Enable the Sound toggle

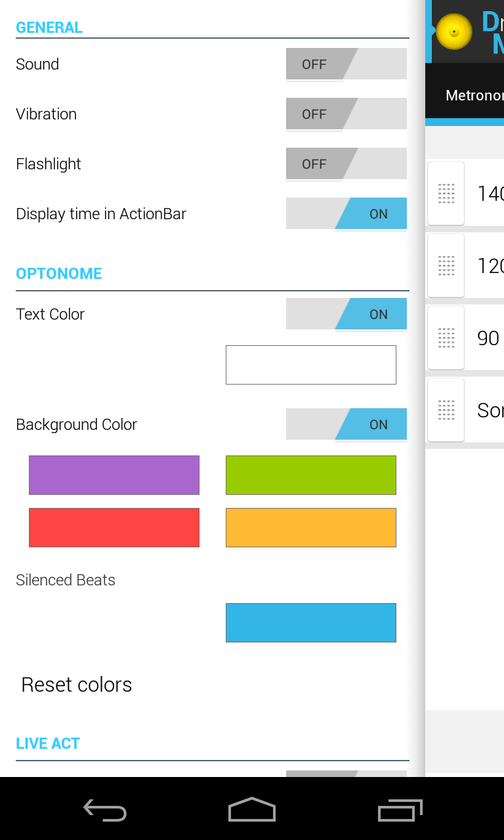click(x=346, y=64)
